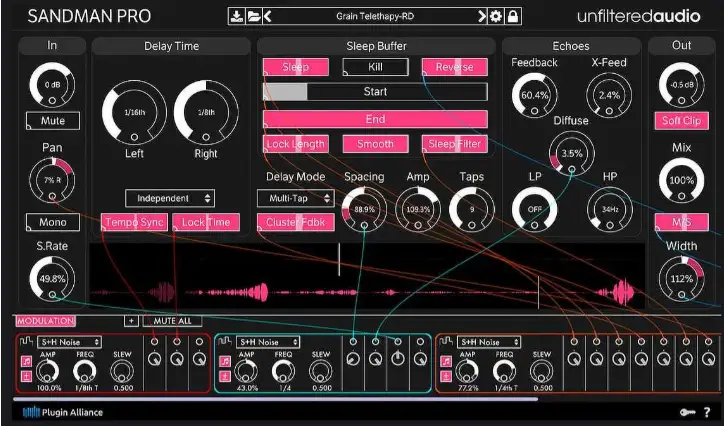Click the End buffer position slider

(375, 119)
